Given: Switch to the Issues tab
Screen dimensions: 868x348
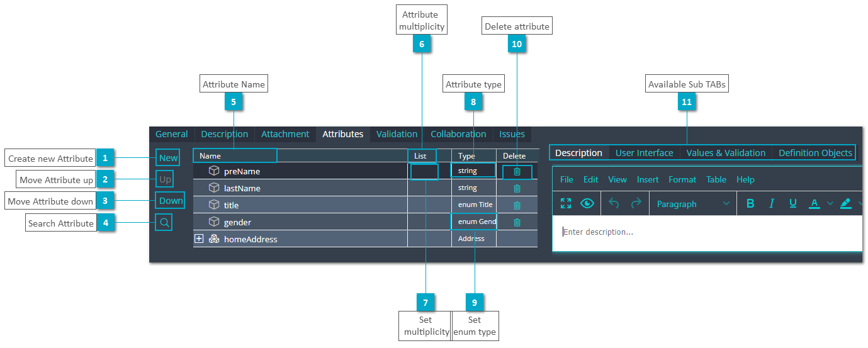Looking at the screenshot, I should [x=512, y=134].
